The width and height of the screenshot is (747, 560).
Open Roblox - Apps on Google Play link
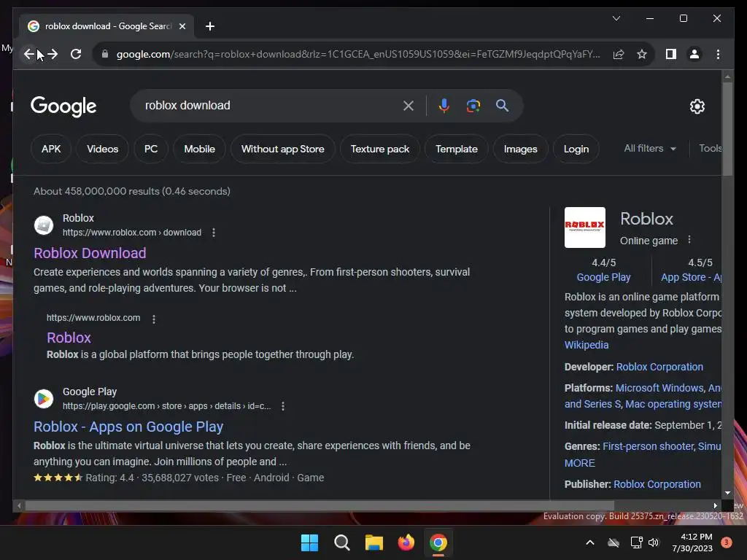click(x=128, y=427)
